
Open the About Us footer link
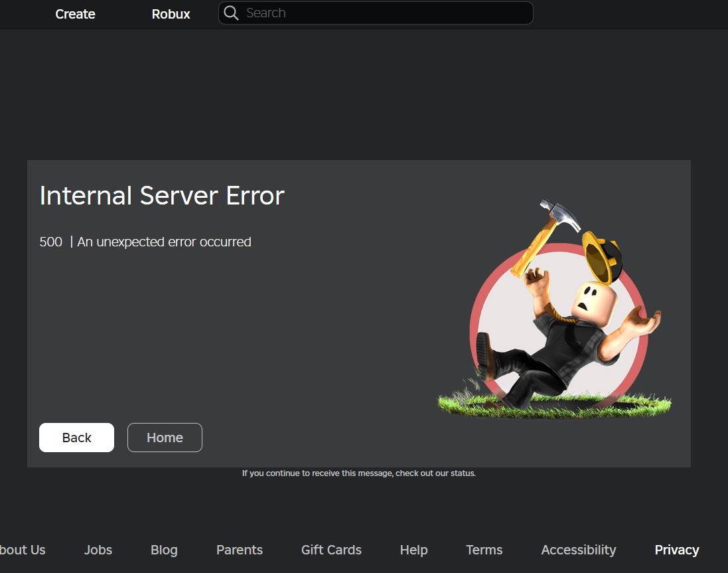(x=23, y=550)
